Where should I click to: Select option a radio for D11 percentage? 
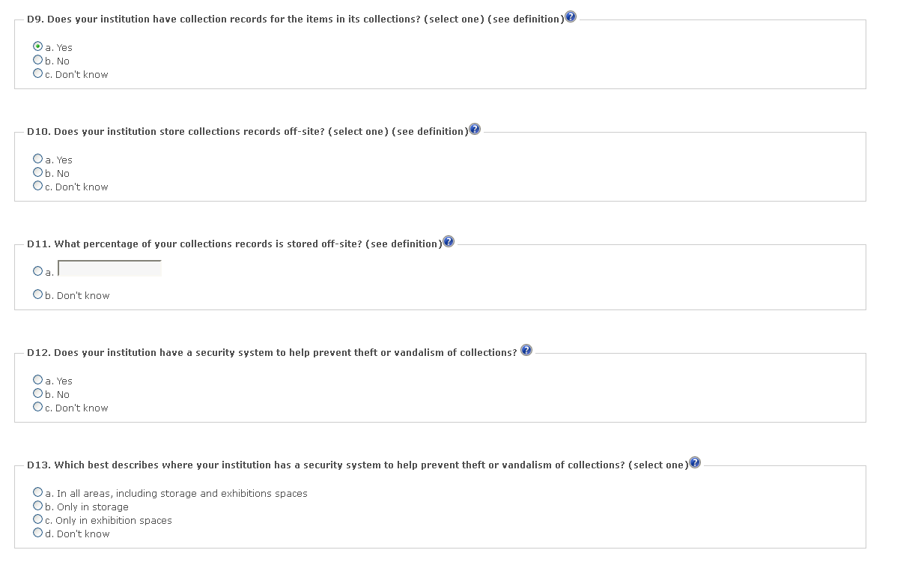coord(38,271)
